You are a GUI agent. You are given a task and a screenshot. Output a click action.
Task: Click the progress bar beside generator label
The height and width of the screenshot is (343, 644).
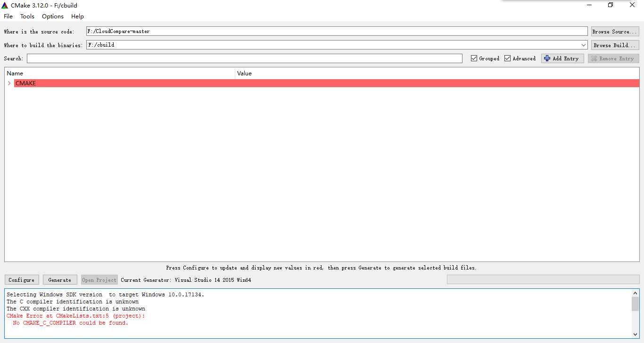(x=543, y=279)
